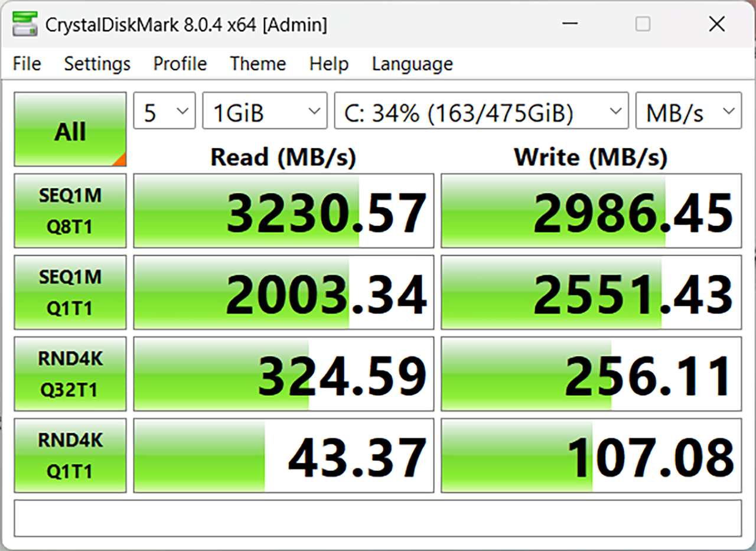Run all benchmarks with the All button
The image size is (756, 551).
tap(70, 129)
